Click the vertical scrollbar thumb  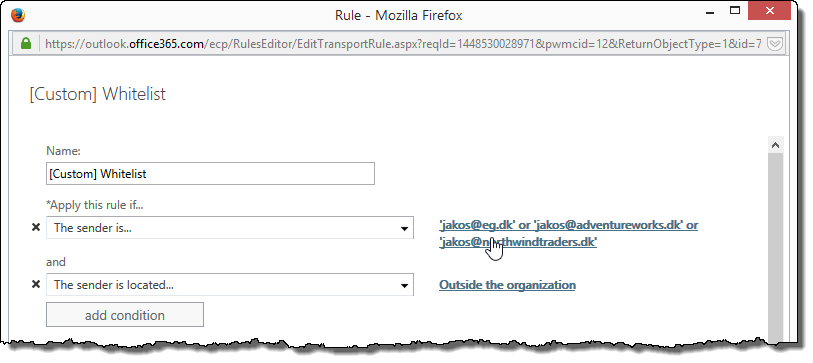[776, 244]
